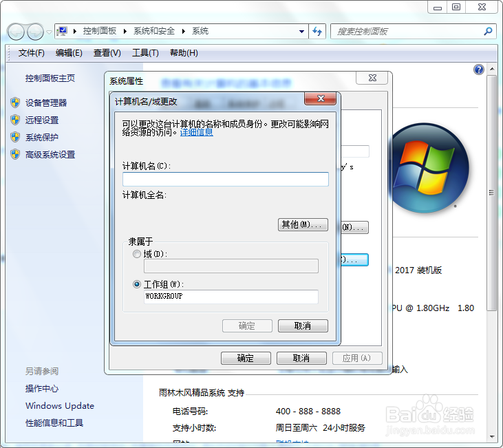Open 高级系统设置 link
Image resolution: width=503 pixels, height=448 pixels.
click(50, 155)
